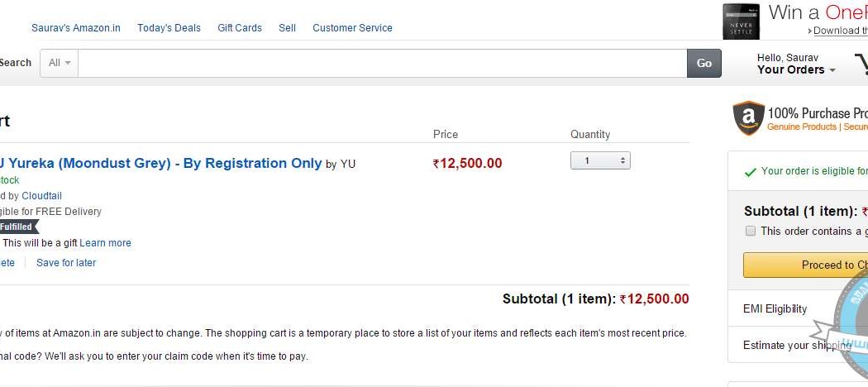Viewport: 868px width, 387px height.
Task: Tick the 'This order contains a gift' checkbox
Action: [x=751, y=232]
